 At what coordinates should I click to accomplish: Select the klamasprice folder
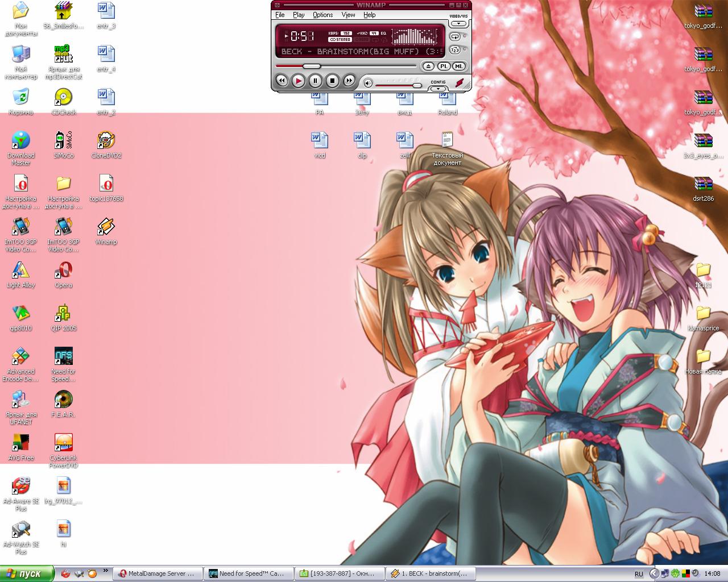coord(704,318)
